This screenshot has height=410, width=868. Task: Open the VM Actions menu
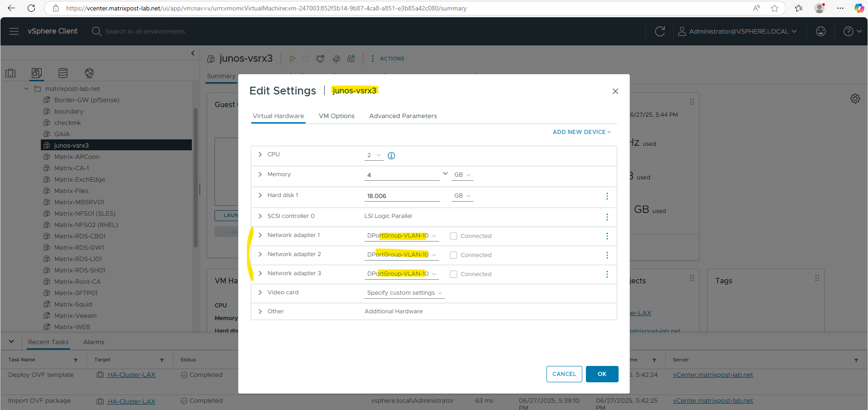(388, 59)
